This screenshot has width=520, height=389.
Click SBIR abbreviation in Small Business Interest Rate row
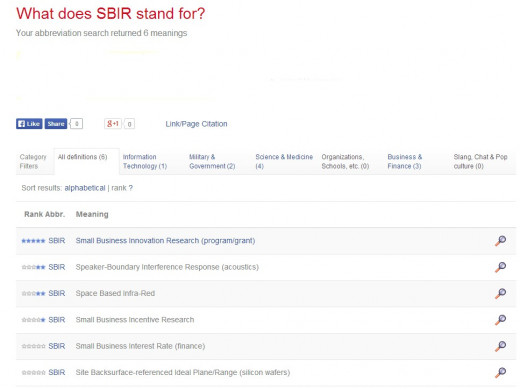[57, 346]
